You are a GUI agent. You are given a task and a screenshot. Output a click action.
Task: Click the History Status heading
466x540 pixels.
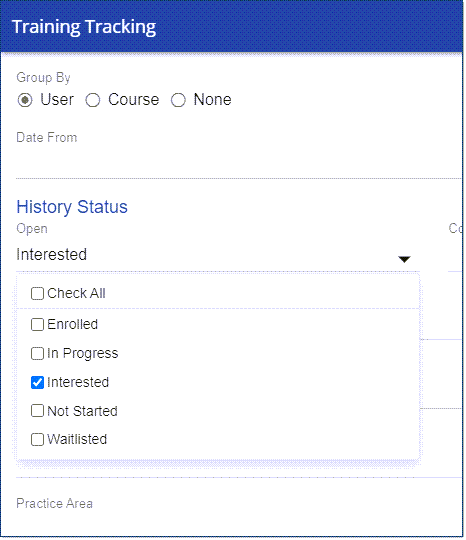tap(72, 207)
